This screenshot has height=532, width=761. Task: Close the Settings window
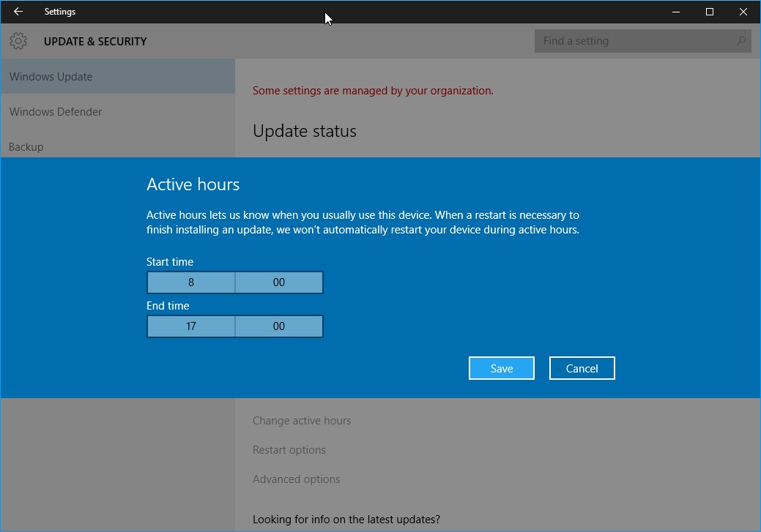point(743,12)
